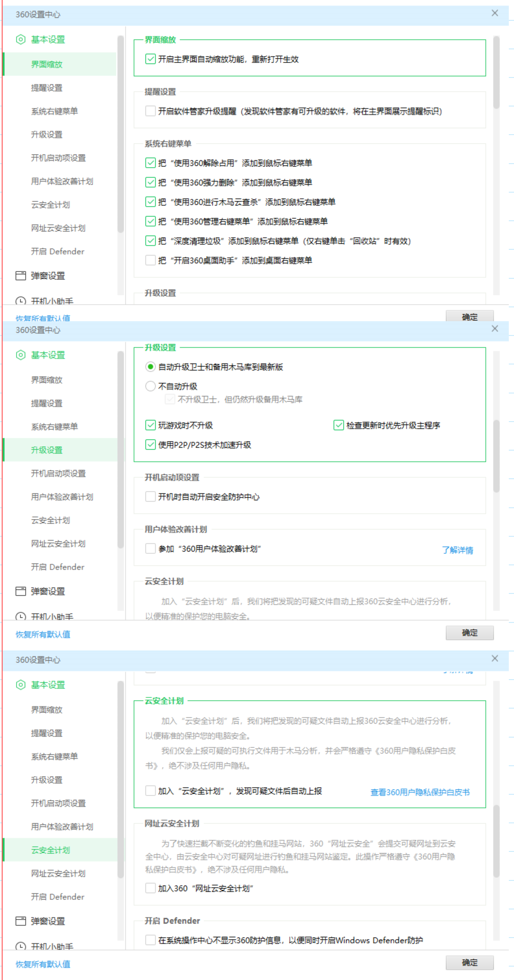This screenshot has height=980, width=514.
Task: Open 查看360用户隐私保护白皮书 link
Action: point(420,792)
